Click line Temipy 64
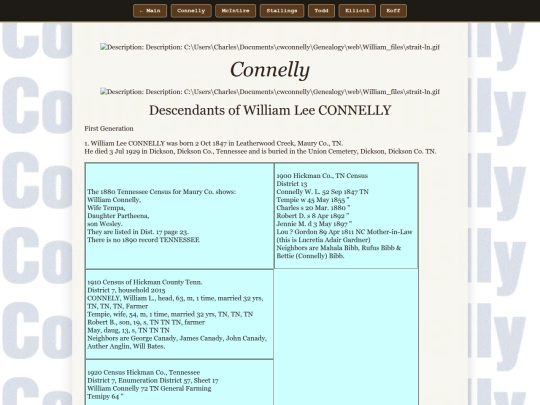Screen dimensions: 540x405 tap(105, 397)
